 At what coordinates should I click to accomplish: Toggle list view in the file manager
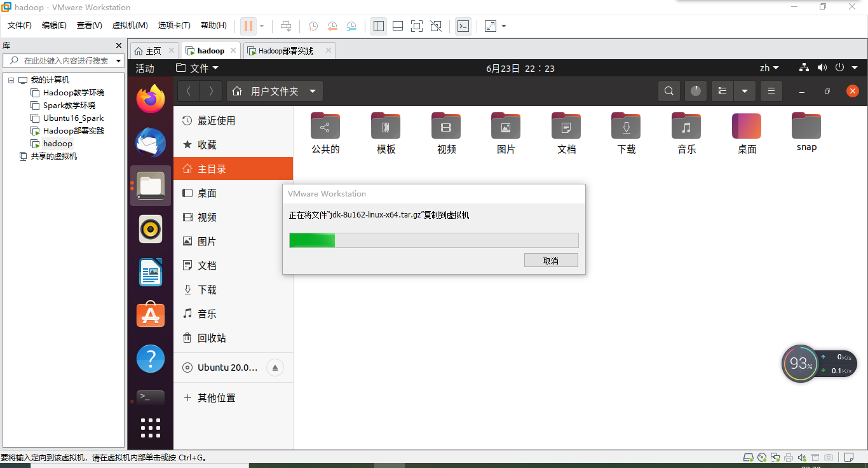click(722, 91)
